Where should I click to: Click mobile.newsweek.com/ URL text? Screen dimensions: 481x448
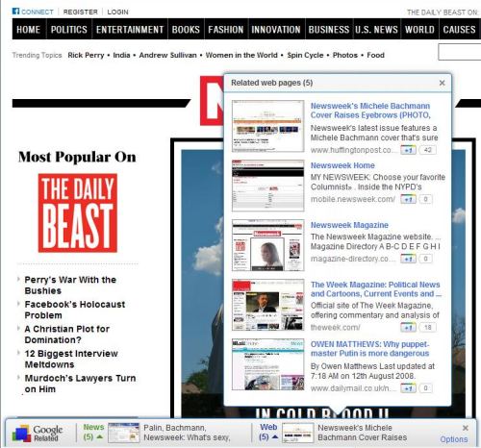[353, 199]
